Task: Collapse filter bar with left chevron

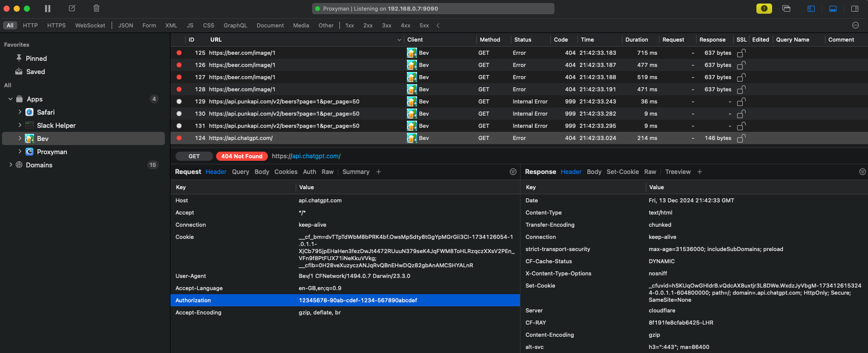Action: [438, 25]
